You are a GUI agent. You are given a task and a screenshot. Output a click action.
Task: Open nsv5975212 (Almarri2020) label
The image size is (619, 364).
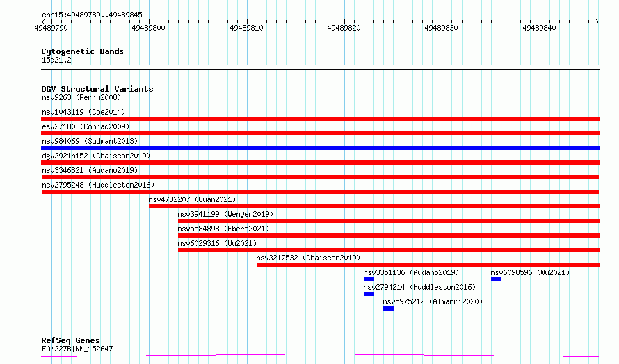coord(433,301)
